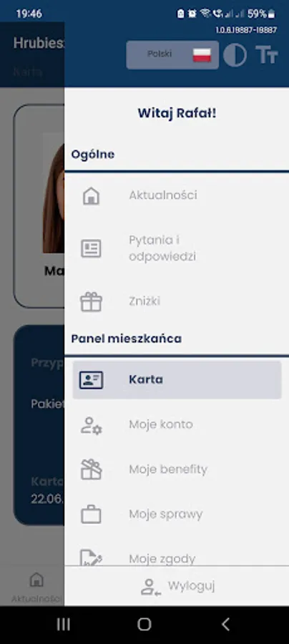Open the Aktualności house icon
The height and width of the screenshot is (644, 289).
91,195
